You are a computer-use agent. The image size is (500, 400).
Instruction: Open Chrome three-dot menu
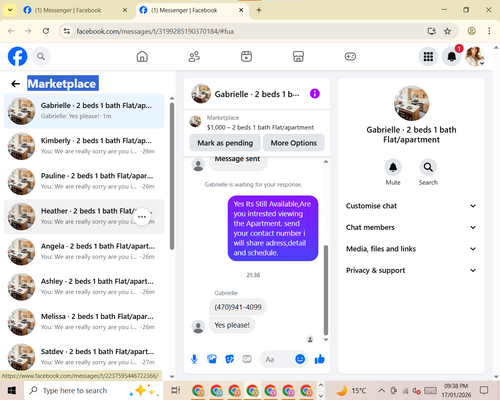click(x=489, y=31)
